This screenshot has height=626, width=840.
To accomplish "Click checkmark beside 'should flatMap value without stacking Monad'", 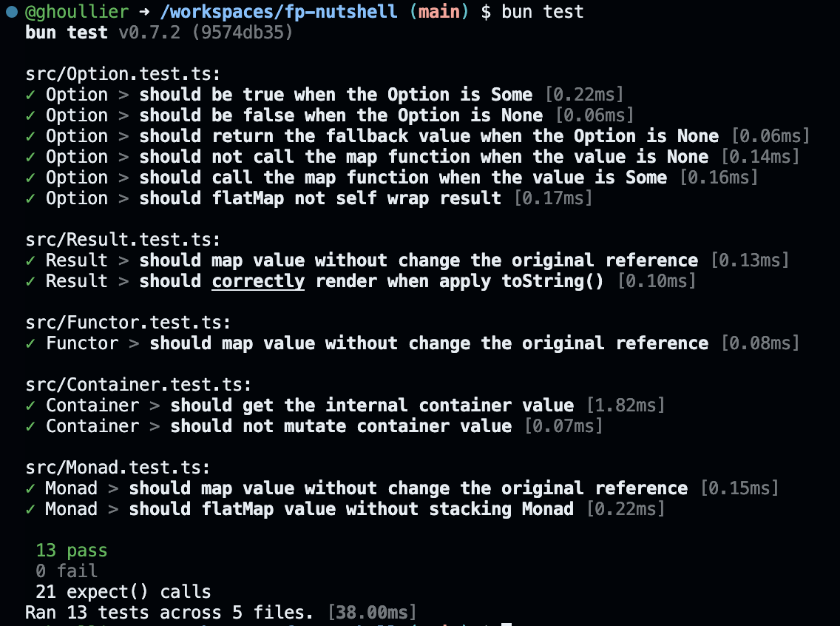I will (x=30, y=509).
